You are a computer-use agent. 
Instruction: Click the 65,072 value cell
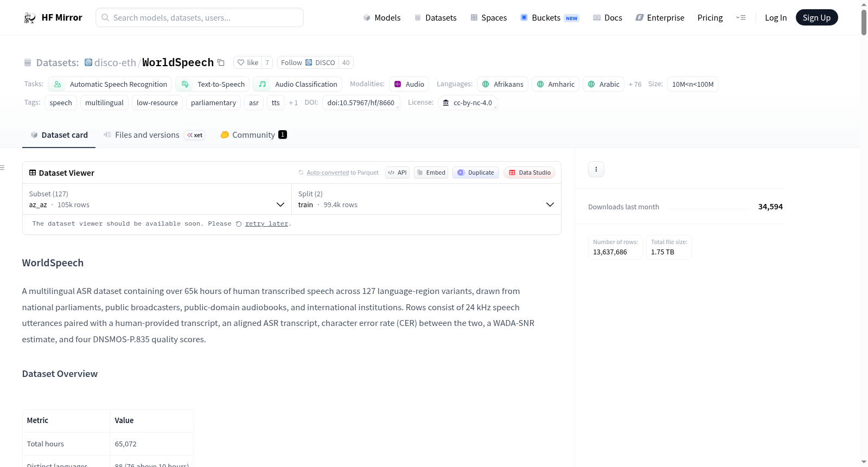[x=152, y=444]
